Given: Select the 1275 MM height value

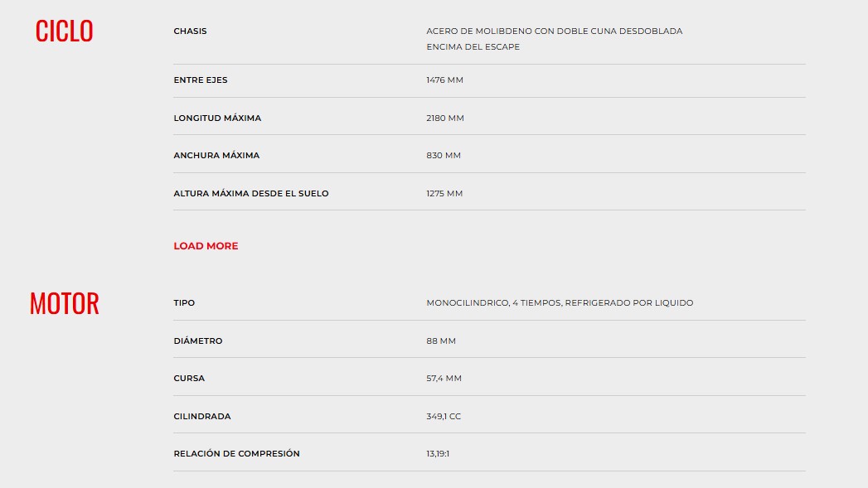Looking at the screenshot, I should point(444,194).
